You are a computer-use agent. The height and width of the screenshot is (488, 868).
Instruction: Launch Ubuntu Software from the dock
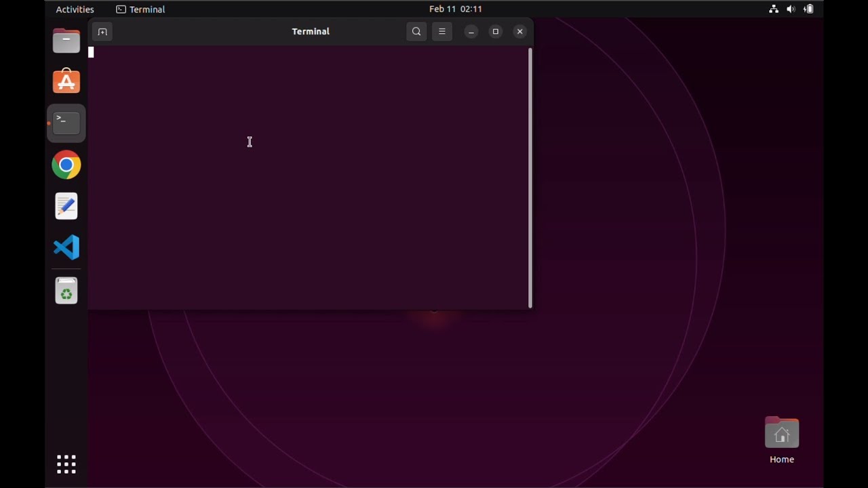pyautogui.click(x=66, y=81)
